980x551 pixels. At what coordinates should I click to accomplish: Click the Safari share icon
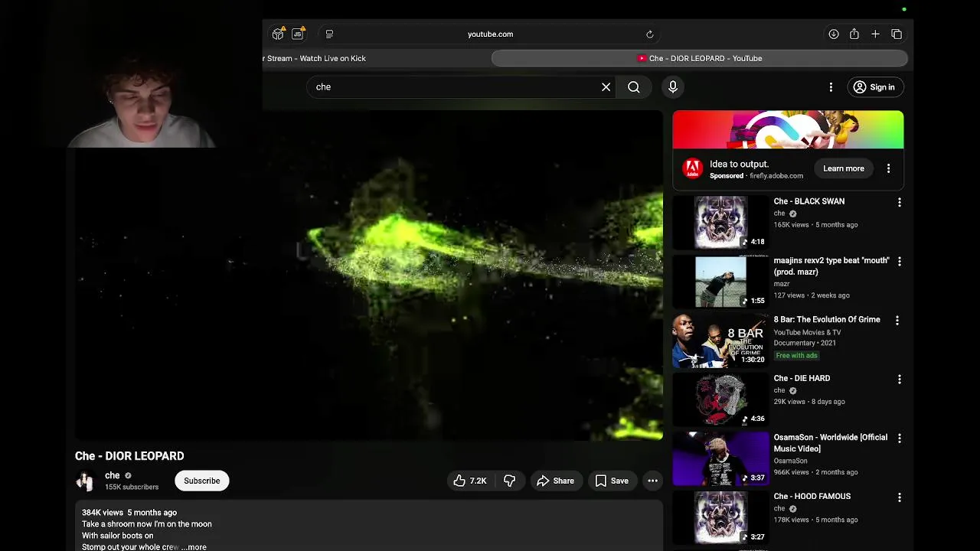click(x=854, y=34)
